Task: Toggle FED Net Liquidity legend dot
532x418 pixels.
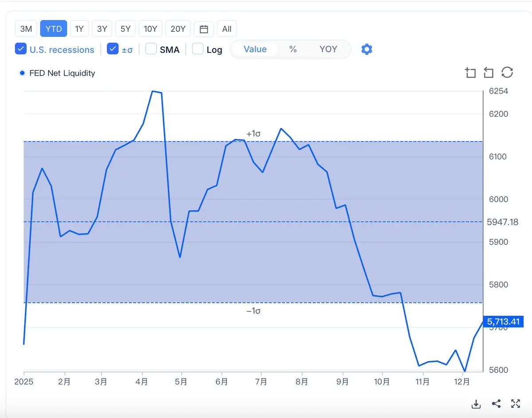Action: 22,73
